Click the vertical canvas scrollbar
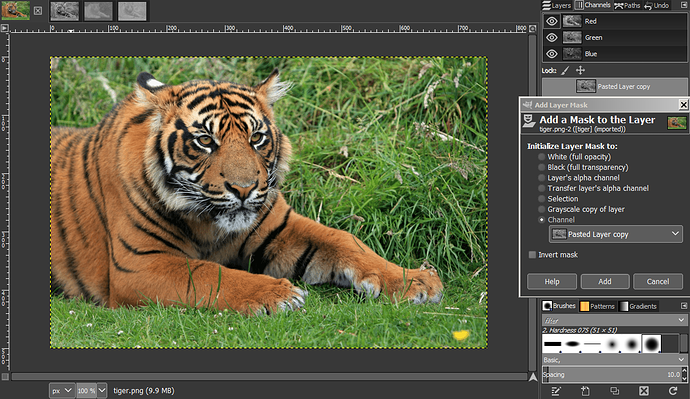The width and height of the screenshot is (690, 399). point(532,202)
